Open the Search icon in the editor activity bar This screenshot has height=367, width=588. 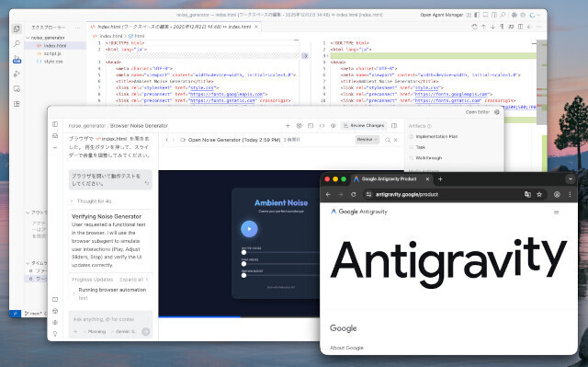click(17, 43)
